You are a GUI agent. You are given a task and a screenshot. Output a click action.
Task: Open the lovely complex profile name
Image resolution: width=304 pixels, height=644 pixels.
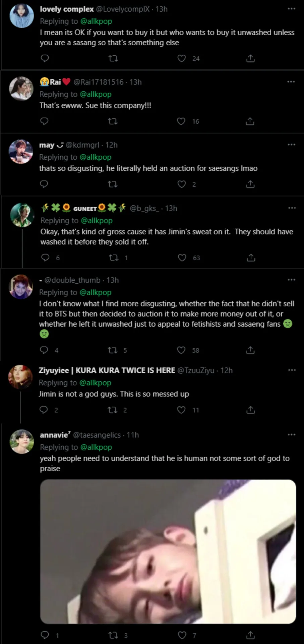point(67,9)
